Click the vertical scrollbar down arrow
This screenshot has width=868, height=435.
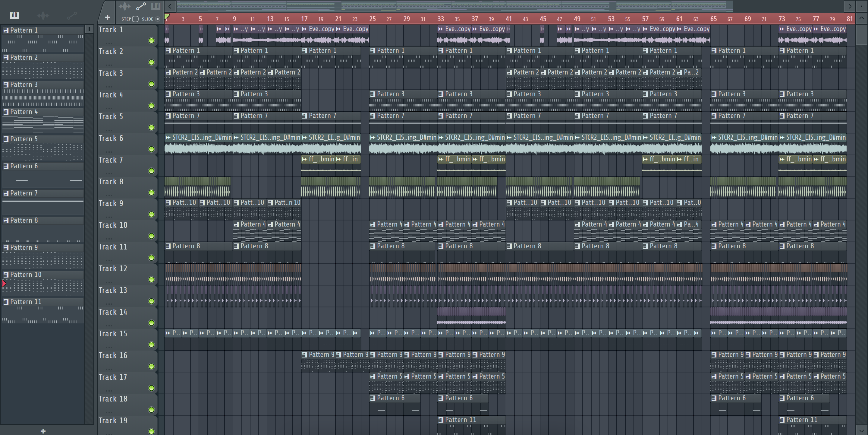862,430
